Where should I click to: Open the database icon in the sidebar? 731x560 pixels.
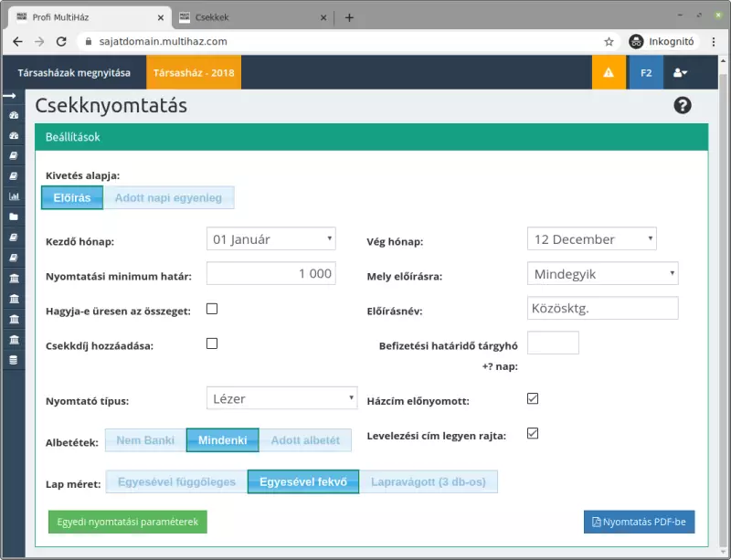(13, 360)
